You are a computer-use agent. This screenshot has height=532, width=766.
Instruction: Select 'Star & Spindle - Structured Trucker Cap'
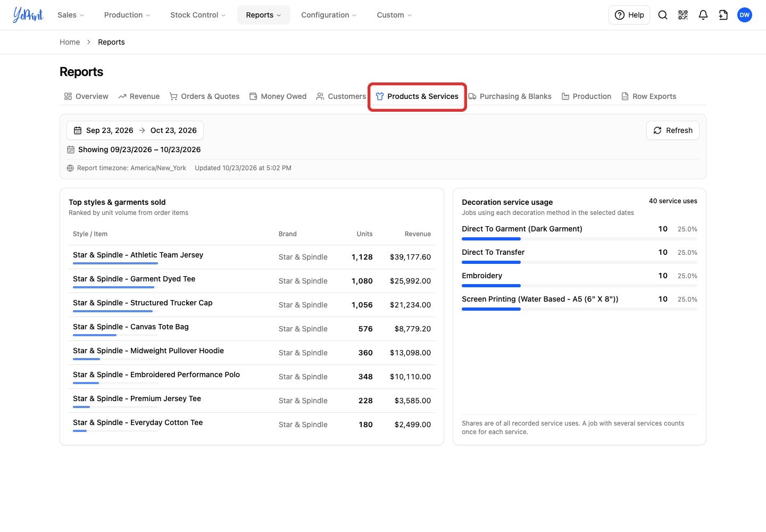(x=143, y=303)
